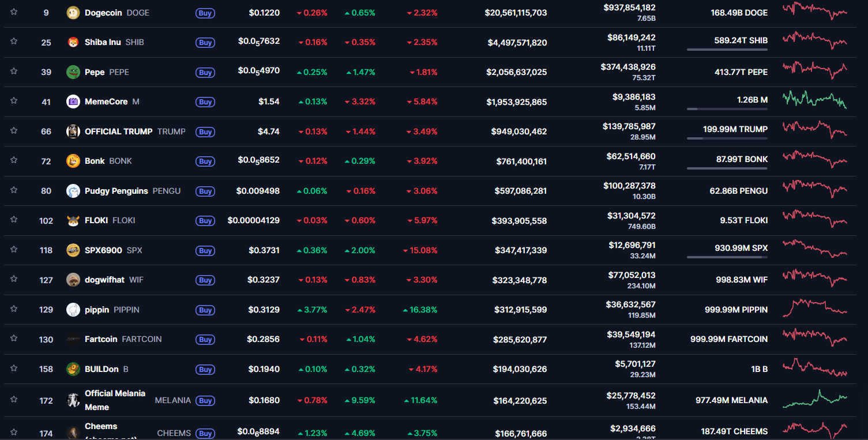The height and width of the screenshot is (440, 868).
Task: Toggle the Official Melania Meme star icon
Action: click(x=14, y=400)
